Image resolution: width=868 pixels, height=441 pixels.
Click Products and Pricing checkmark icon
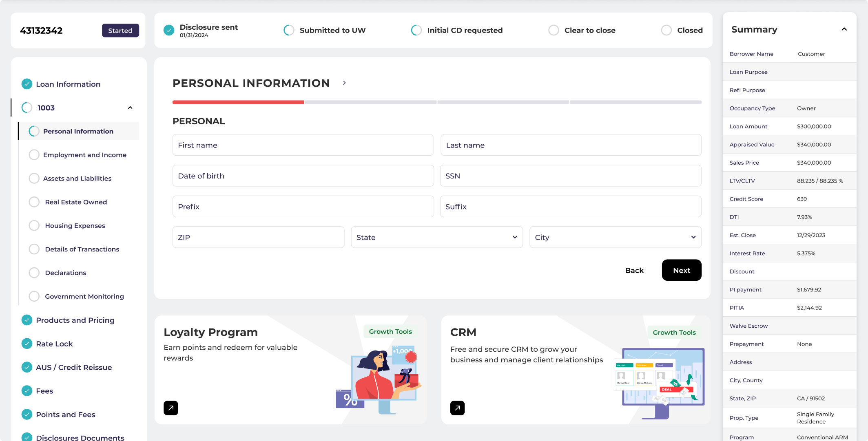27,320
